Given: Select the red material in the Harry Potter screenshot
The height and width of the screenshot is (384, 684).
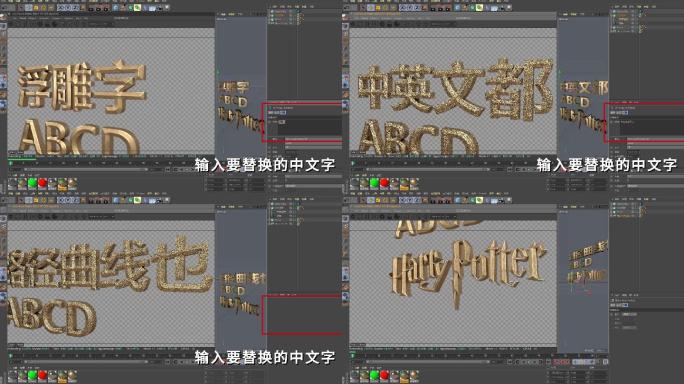Looking at the screenshot, I should (384, 375).
